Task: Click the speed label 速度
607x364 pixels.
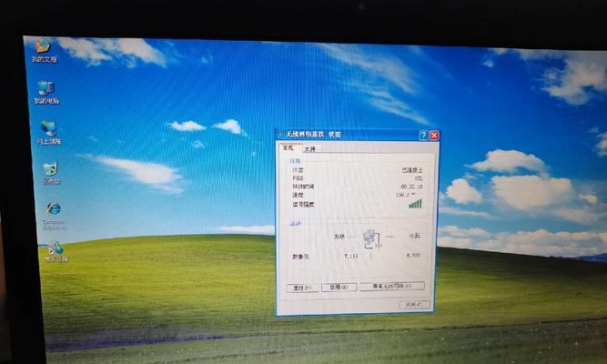Action: [298, 195]
